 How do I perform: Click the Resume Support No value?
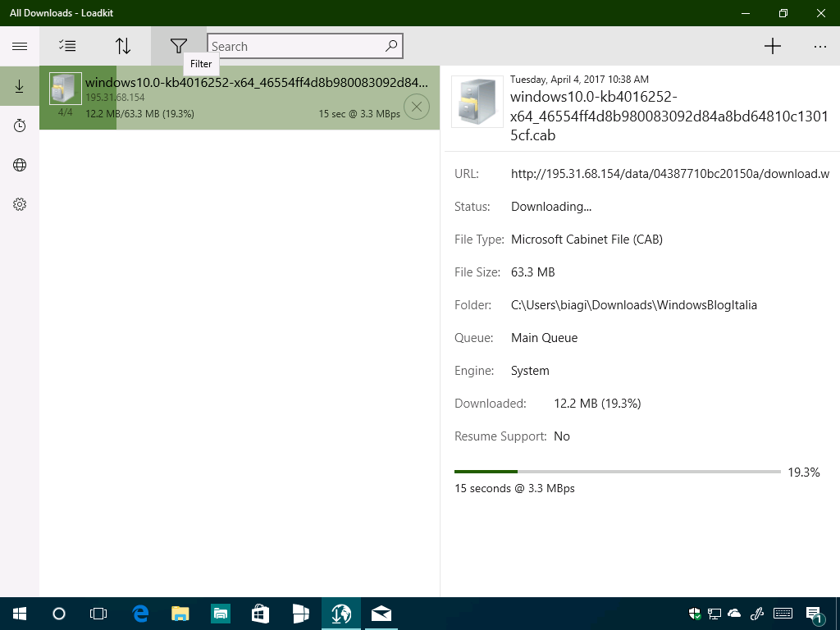click(561, 436)
